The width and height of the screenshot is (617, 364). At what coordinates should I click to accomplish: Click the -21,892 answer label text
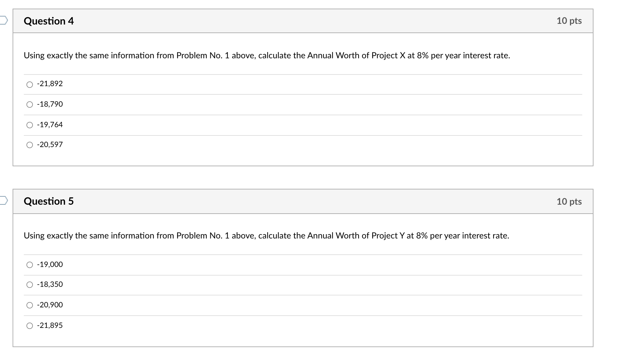50,84
